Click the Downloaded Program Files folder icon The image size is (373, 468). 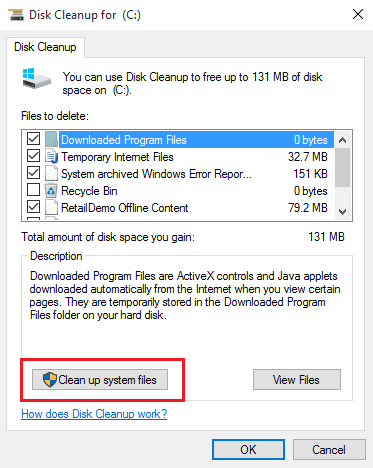point(51,139)
